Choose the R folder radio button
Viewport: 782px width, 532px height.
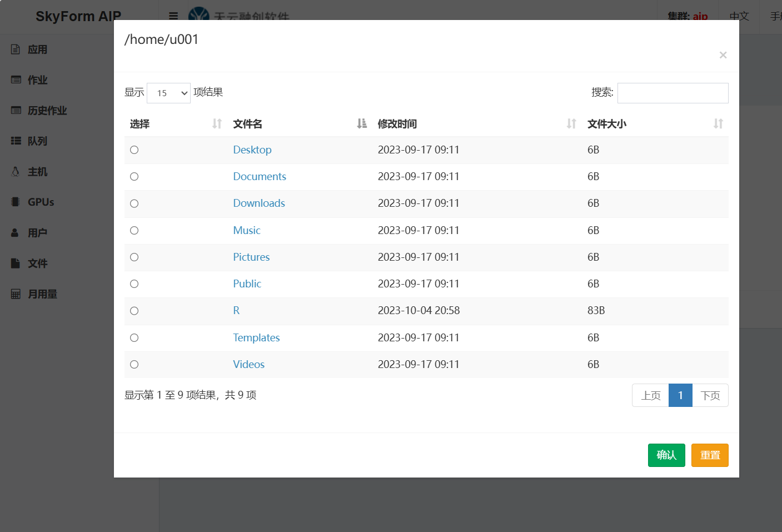134,311
